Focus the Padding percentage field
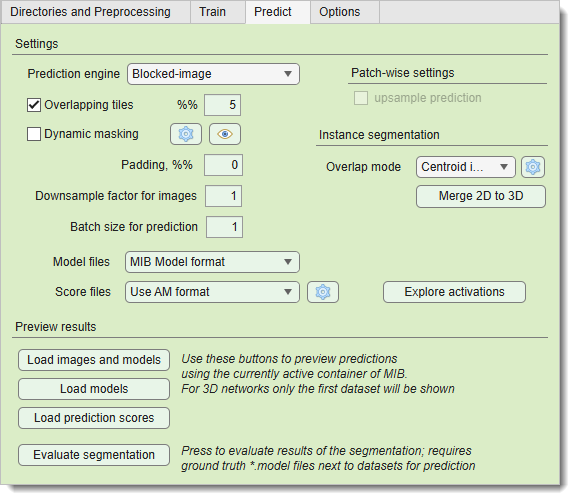This screenshot has height=500, width=575. [223, 165]
